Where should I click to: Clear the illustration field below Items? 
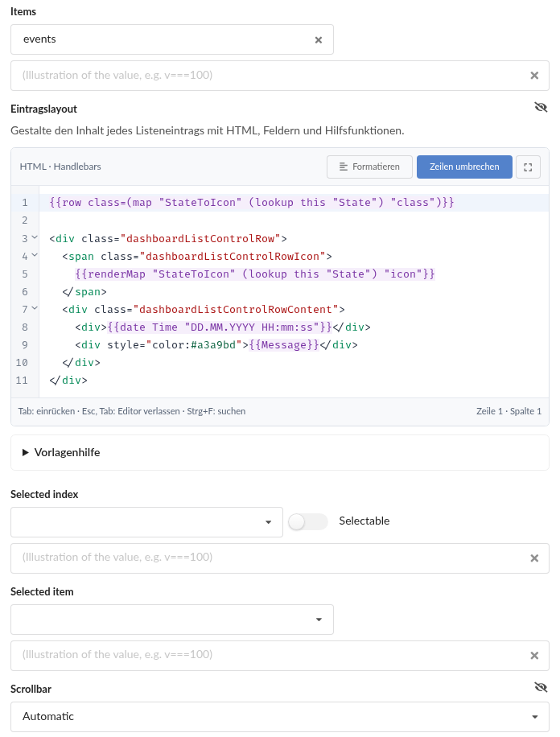coord(534,76)
